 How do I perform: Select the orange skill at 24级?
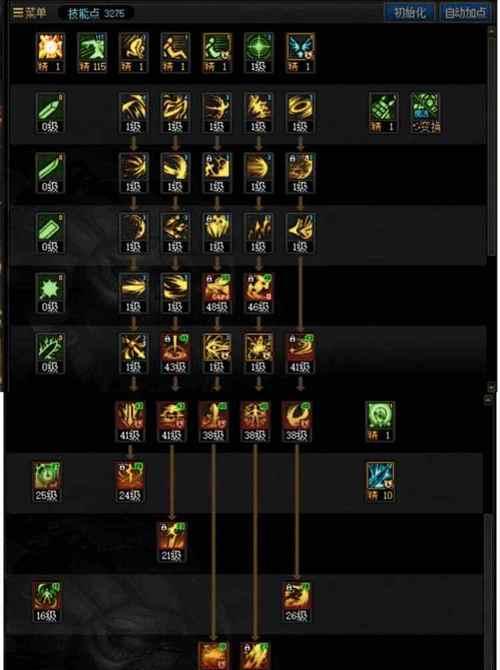pyautogui.click(x=129, y=482)
